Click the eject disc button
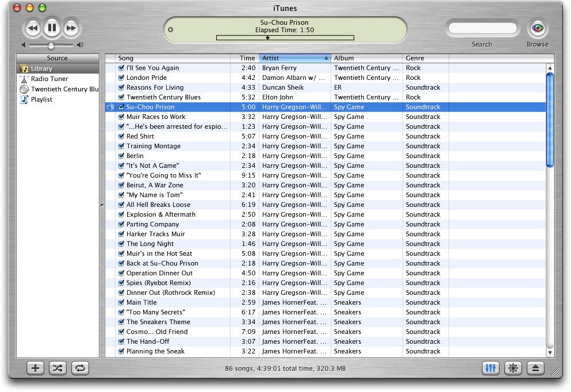Image resolution: width=571 pixels, height=392 pixels. [x=535, y=368]
